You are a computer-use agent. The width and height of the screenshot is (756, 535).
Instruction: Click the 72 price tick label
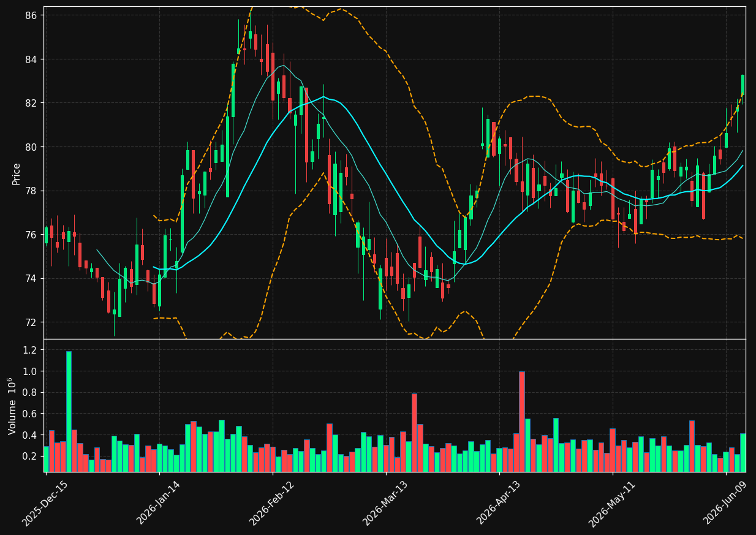[x=32, y=322]
